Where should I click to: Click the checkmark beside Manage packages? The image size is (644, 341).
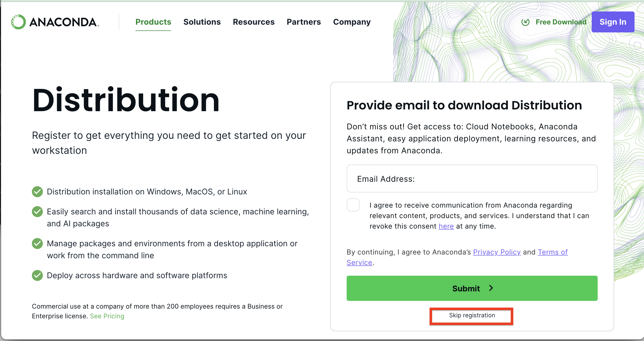[x=37, y=244]
